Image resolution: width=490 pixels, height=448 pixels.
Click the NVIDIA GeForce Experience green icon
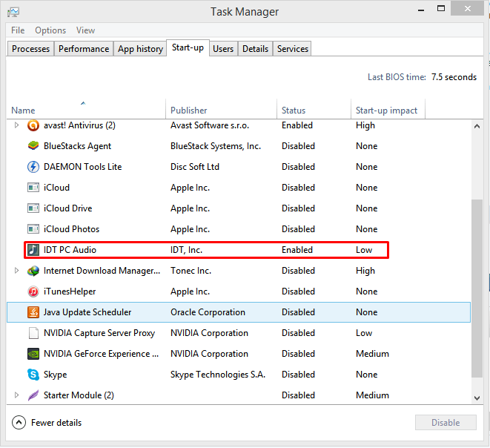(33, 354)
